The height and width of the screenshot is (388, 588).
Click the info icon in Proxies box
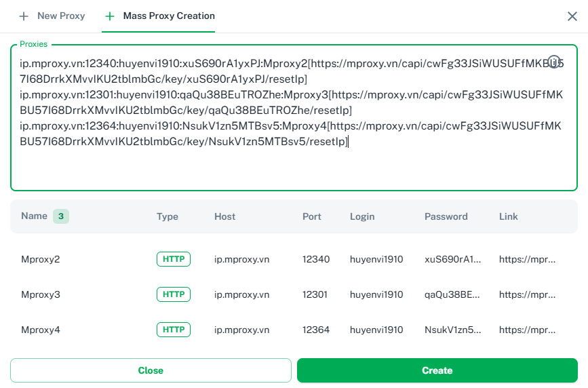coord(554,61)
